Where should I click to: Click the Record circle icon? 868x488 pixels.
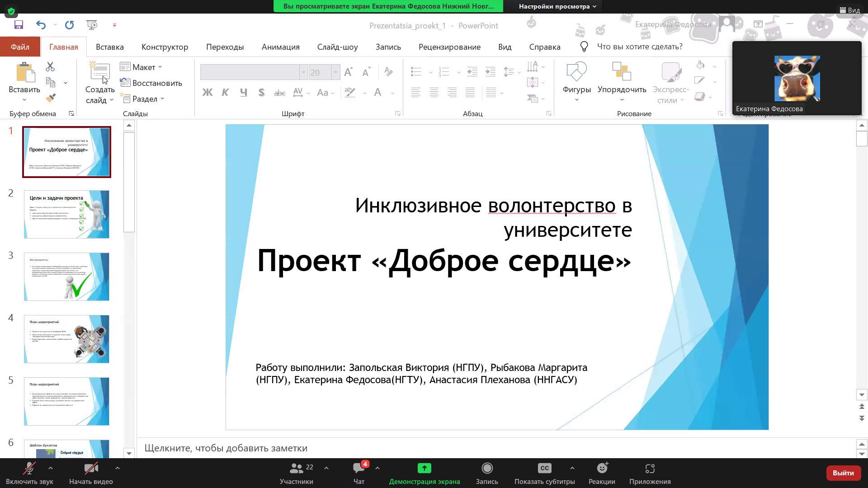(487, 468)
